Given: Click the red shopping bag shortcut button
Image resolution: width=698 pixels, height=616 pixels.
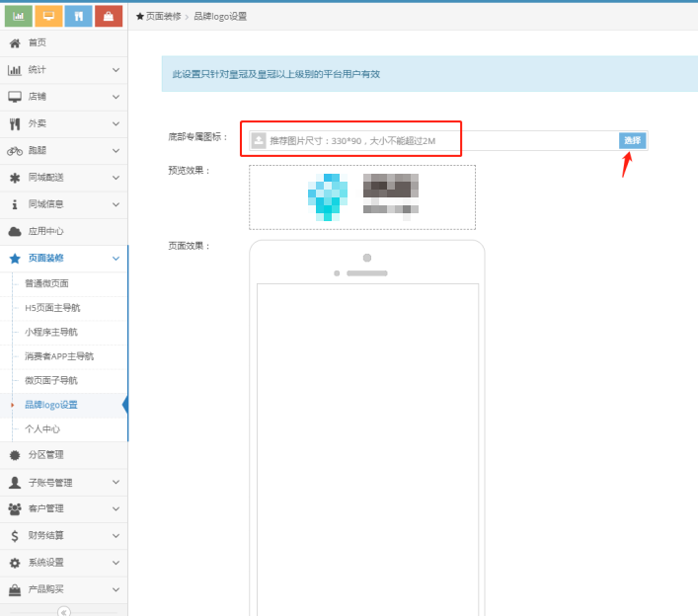Looking at the screenshot, I should tap(109, 16).
